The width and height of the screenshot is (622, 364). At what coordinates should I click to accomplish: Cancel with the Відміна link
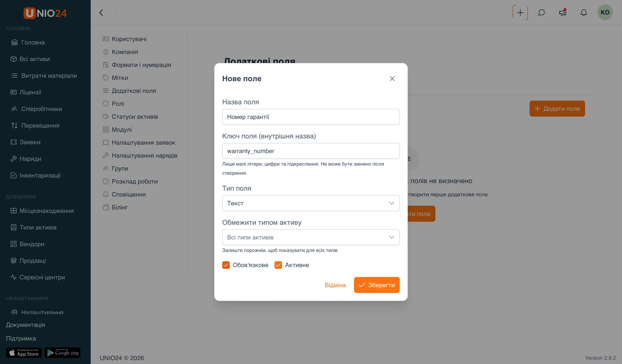click(x=335, y=285)
